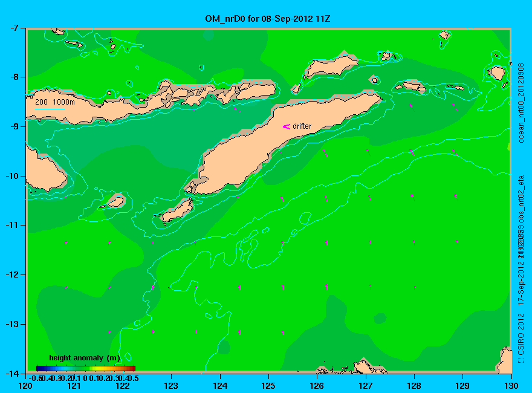Click the '124' longitude axis label
Screen dimensions: 532x393
[x=220, y=386]
